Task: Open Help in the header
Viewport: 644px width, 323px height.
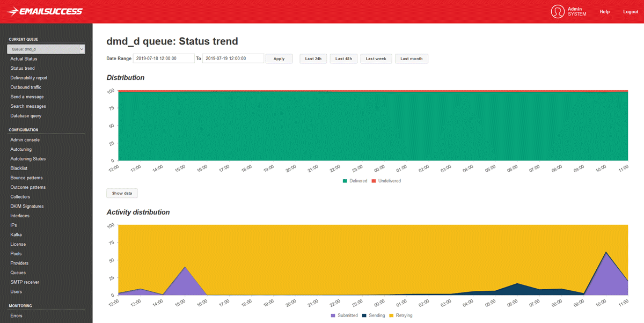Action: (604, 12)
